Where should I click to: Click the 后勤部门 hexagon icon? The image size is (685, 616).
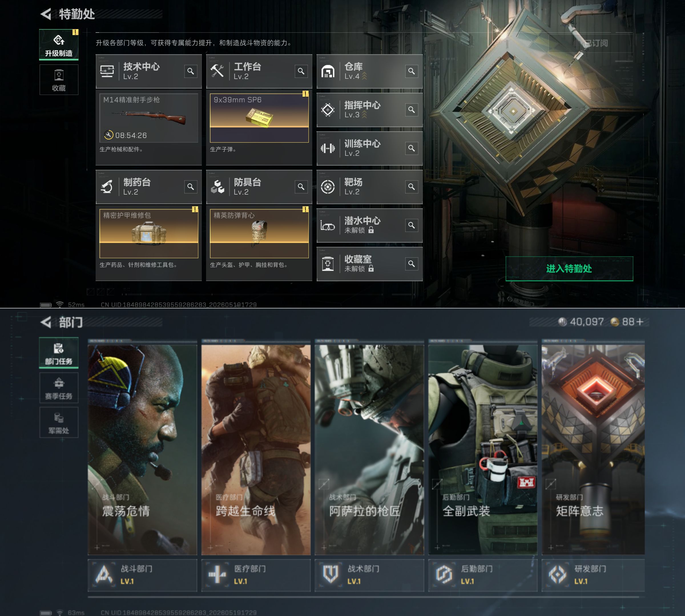444,575
